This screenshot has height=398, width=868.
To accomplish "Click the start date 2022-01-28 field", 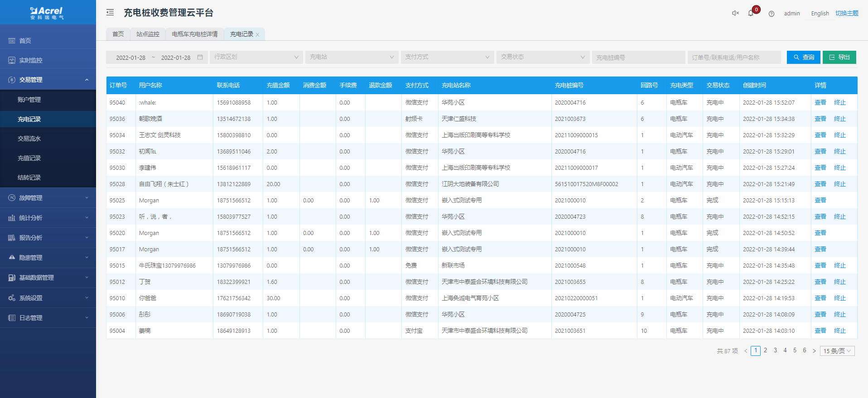I will coord(131,58).
